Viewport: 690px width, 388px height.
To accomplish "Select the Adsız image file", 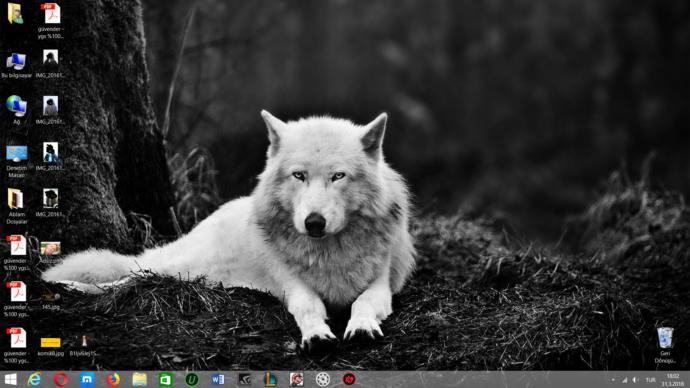I will click(x=51, y=253).
